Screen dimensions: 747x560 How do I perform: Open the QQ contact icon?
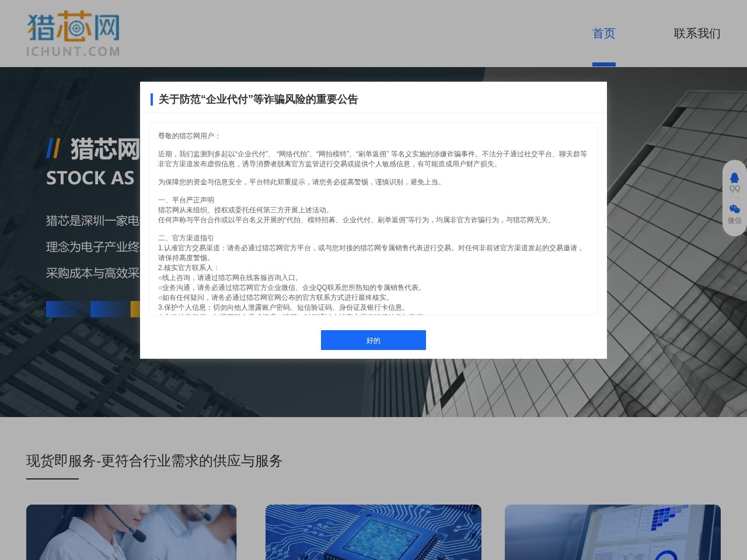click(x=734, y=181)
